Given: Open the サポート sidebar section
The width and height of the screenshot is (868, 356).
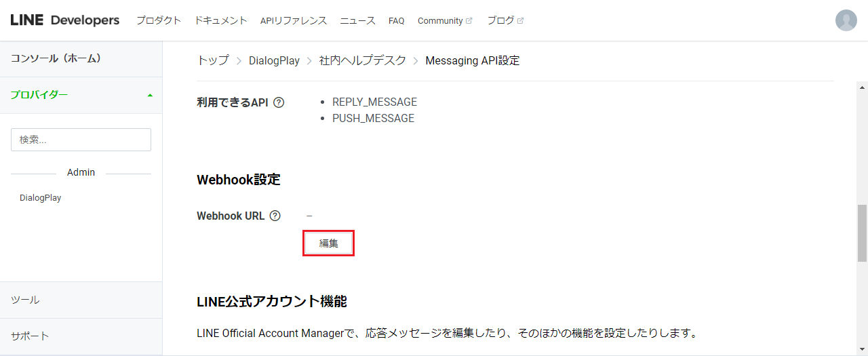Looking at the screenshot, I should [30, 336].
